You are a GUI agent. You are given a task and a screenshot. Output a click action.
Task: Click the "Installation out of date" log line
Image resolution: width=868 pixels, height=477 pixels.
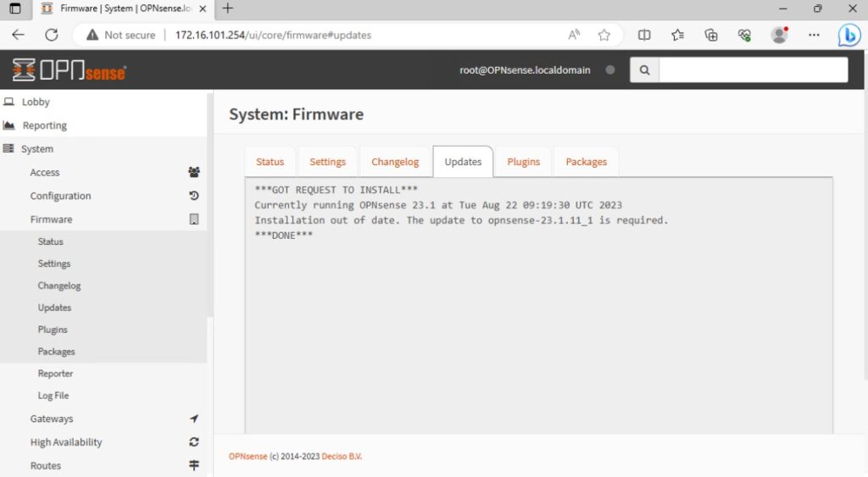461,220
